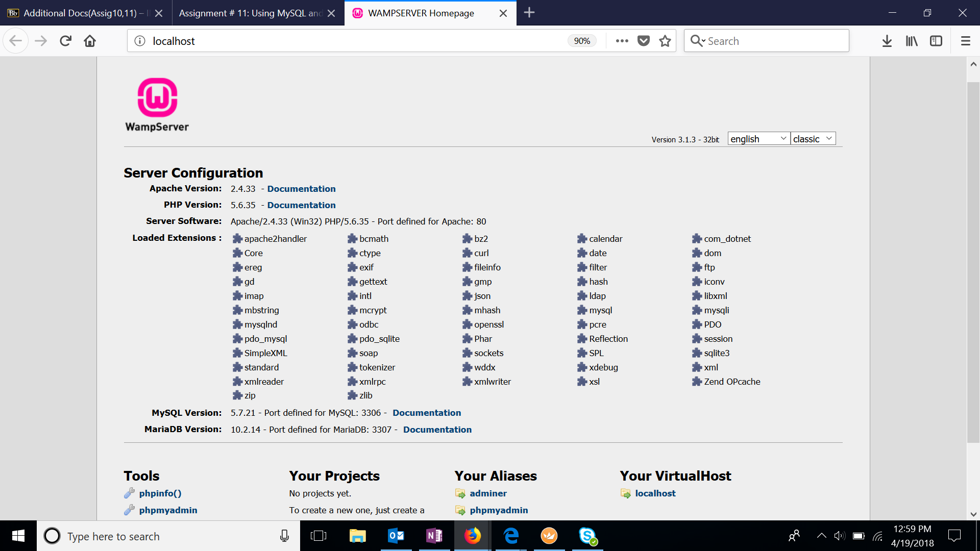
Task: Open Skype from the taskbar
Action: click(x=587, y=536)
